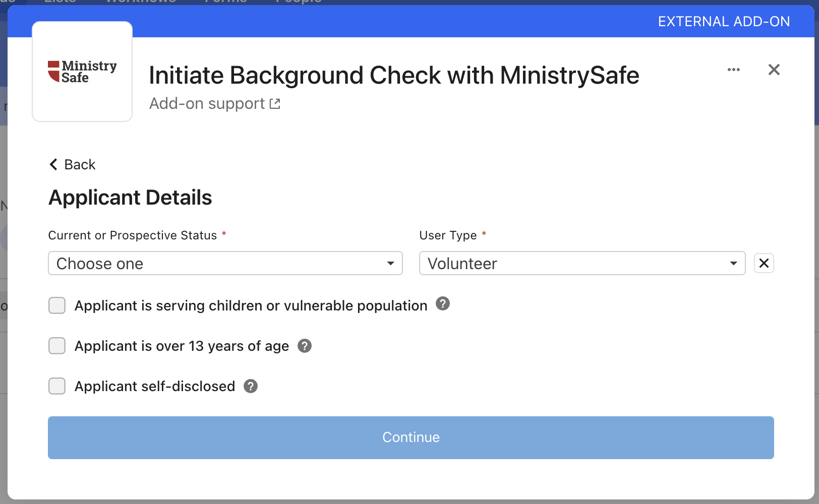Close the MinistrySafe add-on dialog
The image size is (819, 504).
774,70
